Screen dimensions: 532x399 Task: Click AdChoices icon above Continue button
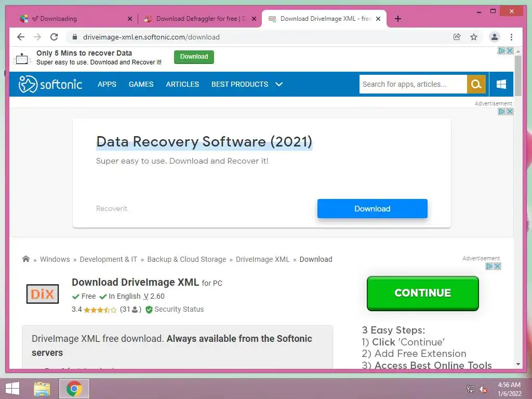click(489, 267)
